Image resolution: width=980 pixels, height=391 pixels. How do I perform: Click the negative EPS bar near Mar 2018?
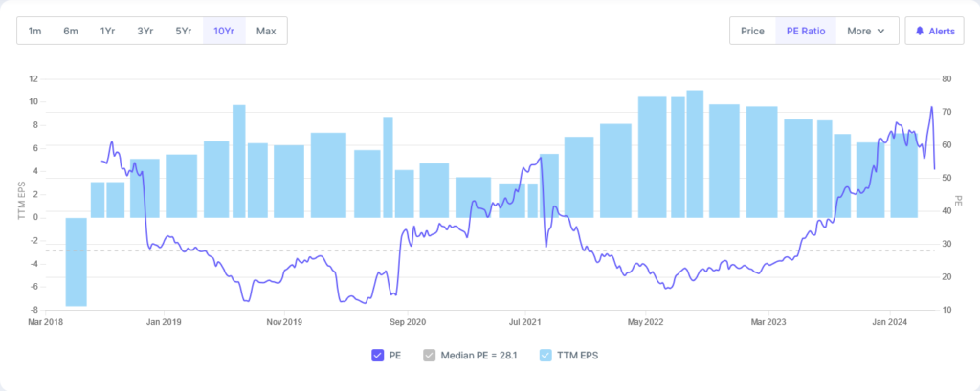(76, 261)
